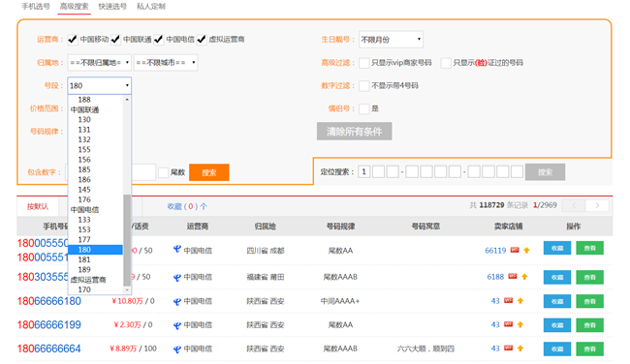Tick the 情侣号 是 checkbox

pyautogui.click(x=364, y=108)
